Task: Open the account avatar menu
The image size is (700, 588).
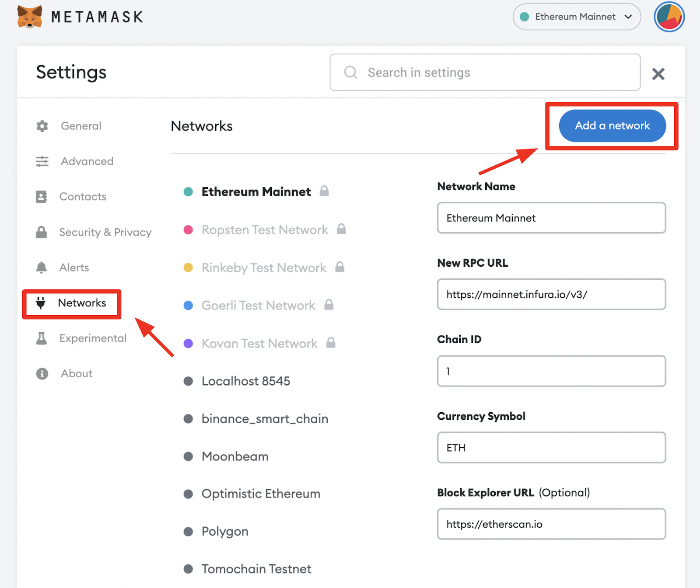Action: (669, 17)
